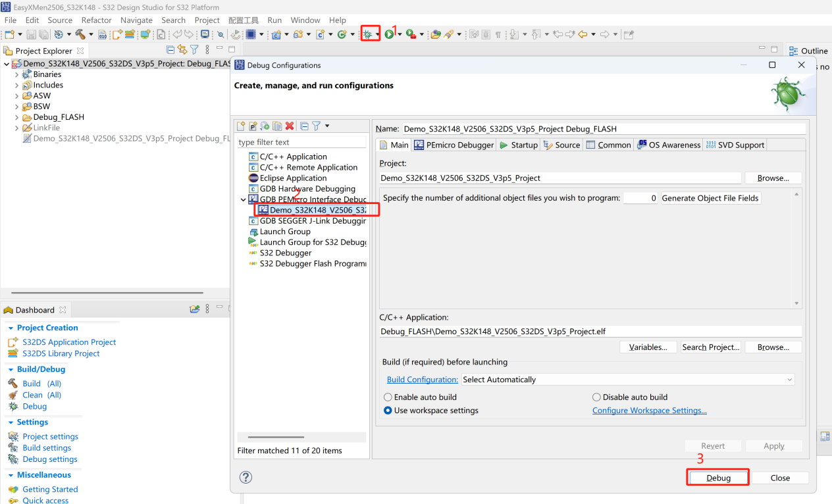Image resolution: width=832 pixels, height=504 pixels.
Task: Click the green Run launch icon in toolbar
Action: [x=390, y=34]
